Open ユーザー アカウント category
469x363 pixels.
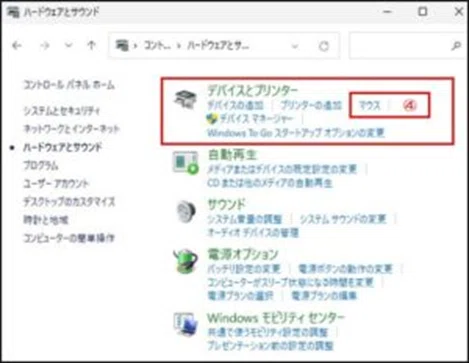click(x=56, y=184)
